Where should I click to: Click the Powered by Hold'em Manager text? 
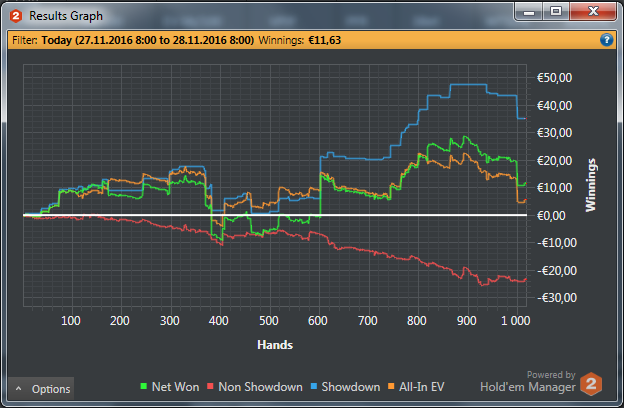[x=526, y=382]
